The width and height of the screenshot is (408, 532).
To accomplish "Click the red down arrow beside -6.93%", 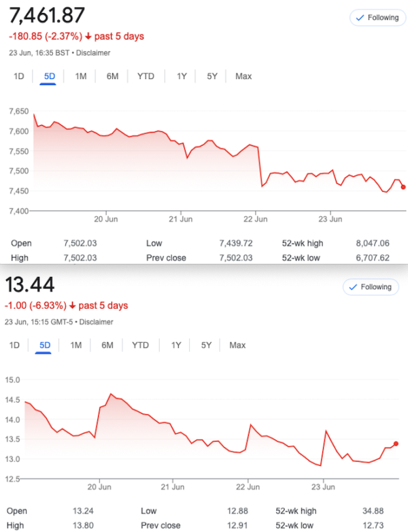I will [72, 305].
